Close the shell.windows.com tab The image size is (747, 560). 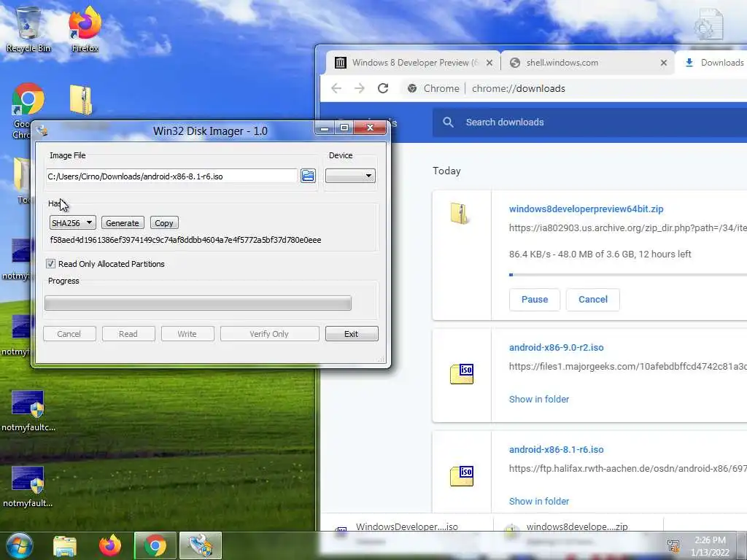(x=664, y=63)
